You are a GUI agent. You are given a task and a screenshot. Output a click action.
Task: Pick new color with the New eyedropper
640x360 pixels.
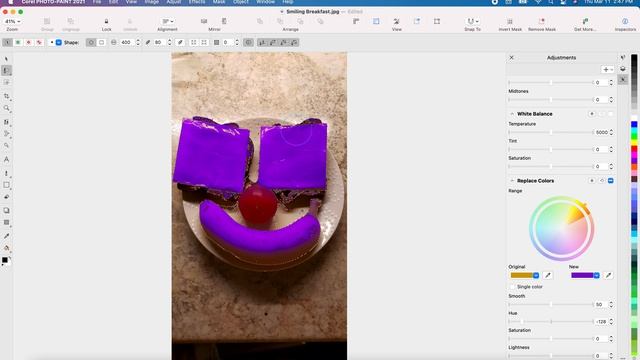tap(608, 276)
